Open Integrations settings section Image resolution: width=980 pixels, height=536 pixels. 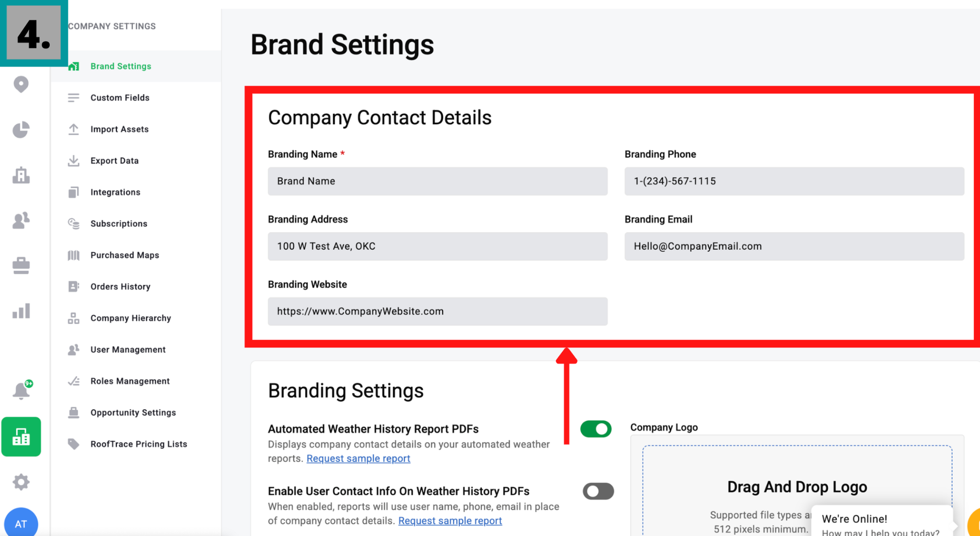(115, 192)
